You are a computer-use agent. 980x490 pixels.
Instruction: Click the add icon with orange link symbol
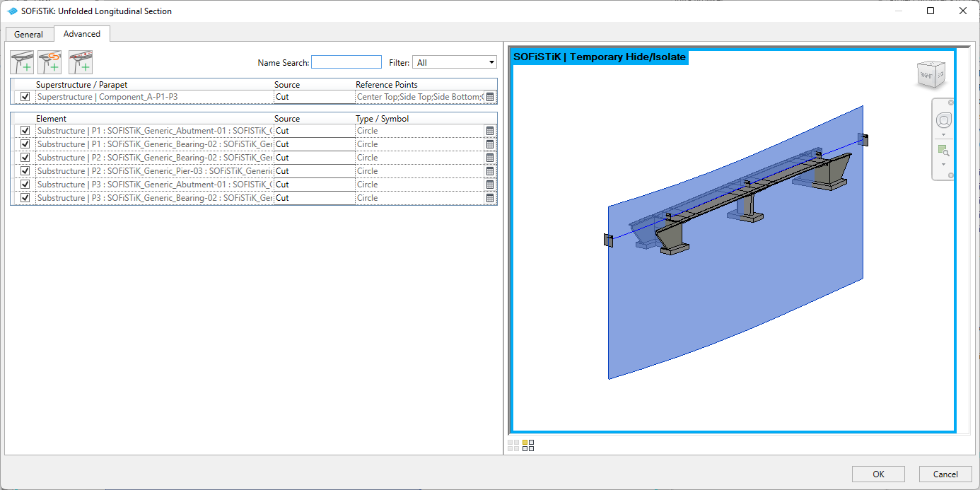click(x=50, y=62)
